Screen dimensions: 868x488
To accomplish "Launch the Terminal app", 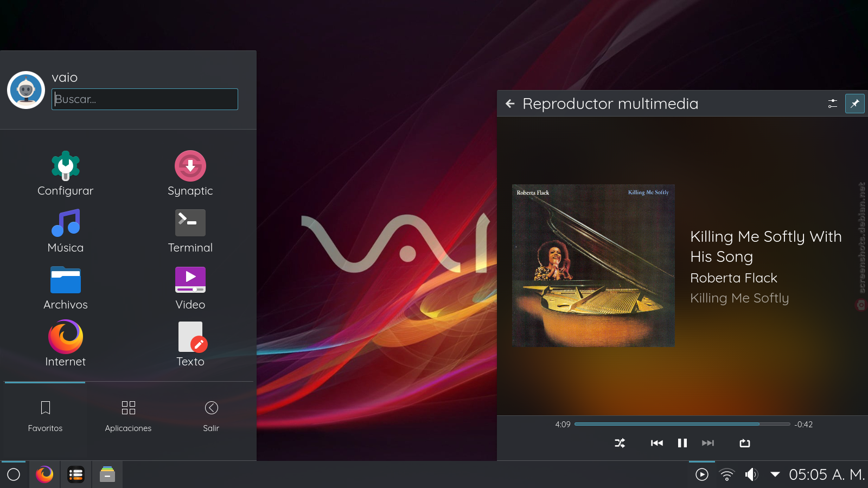I will click(190, 231).
